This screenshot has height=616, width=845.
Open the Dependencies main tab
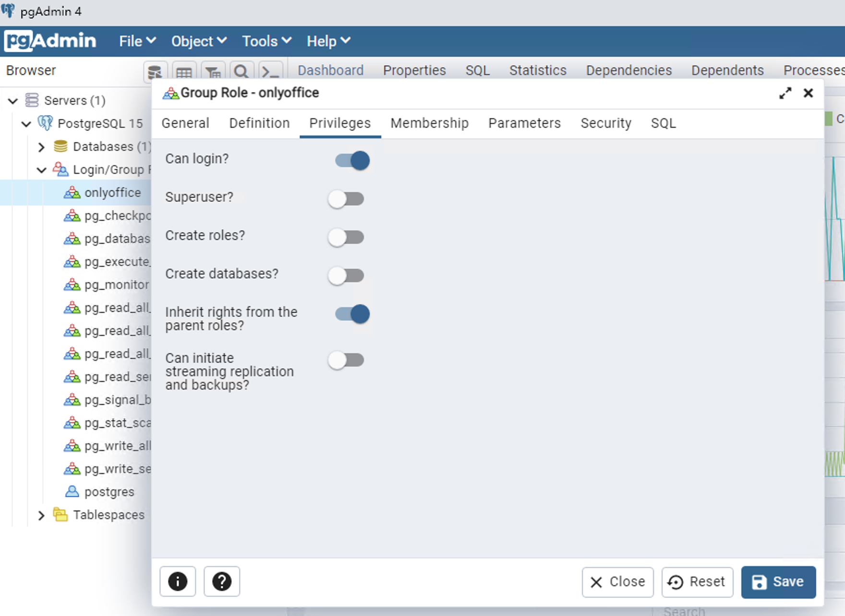click(x=629, y=71)
